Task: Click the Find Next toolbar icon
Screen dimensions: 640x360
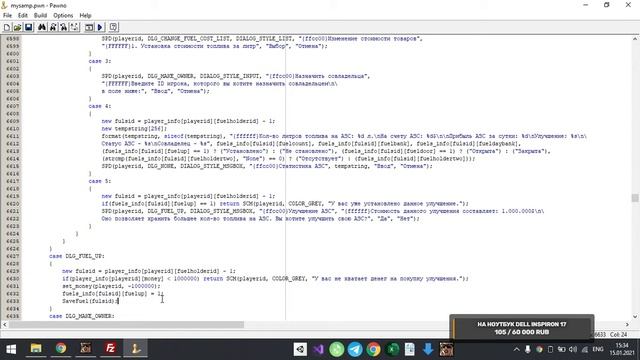Action: tap(53, 27)
